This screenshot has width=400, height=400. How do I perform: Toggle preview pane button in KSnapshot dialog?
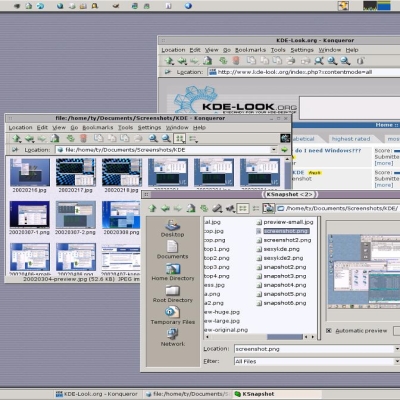coord(268,209)
